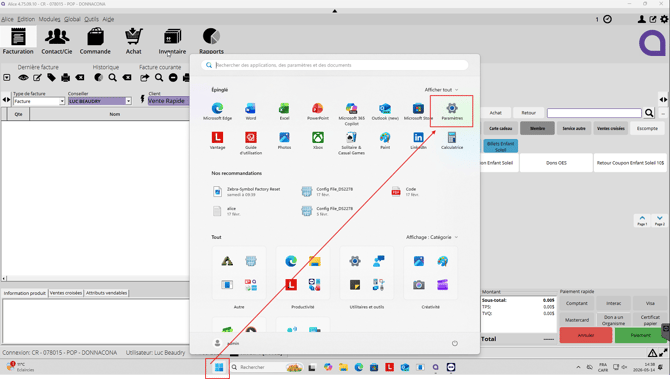This screenshot has width=670, height=379.
Task: Click the Client field showing Vente Rapide
Action: 168,101
